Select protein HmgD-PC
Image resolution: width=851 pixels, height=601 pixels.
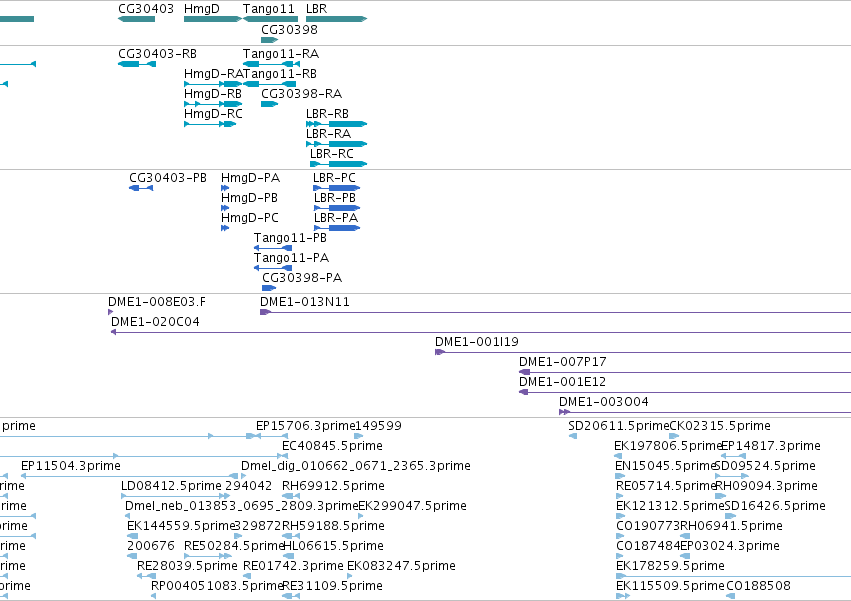click(250, 218)
